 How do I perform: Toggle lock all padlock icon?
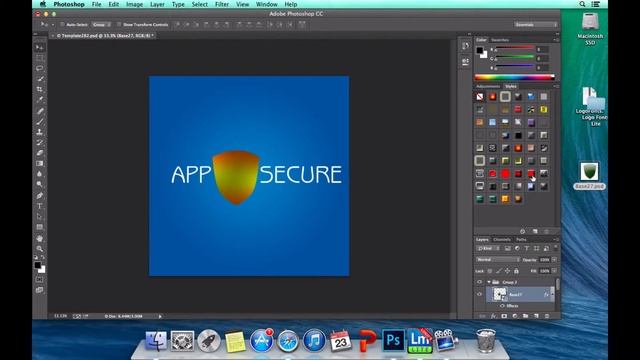516,271
